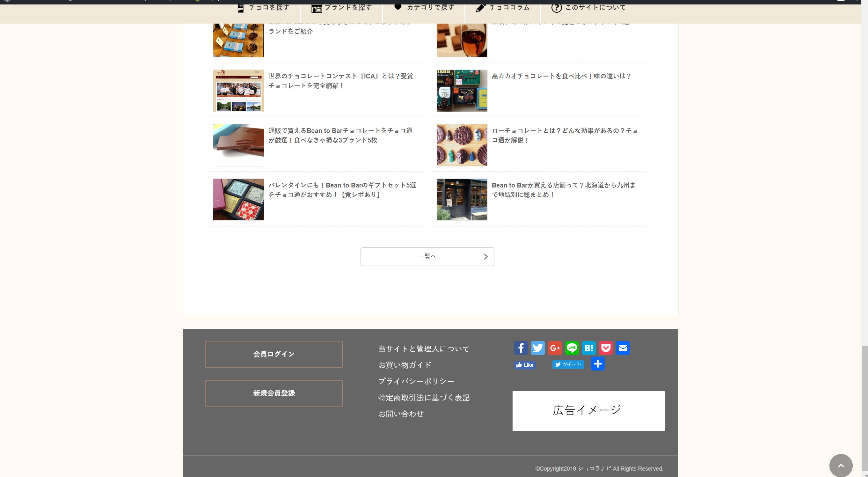Save to Pocket using its icon
Screen dimensions: 868x477
click(x=606, y=348)
